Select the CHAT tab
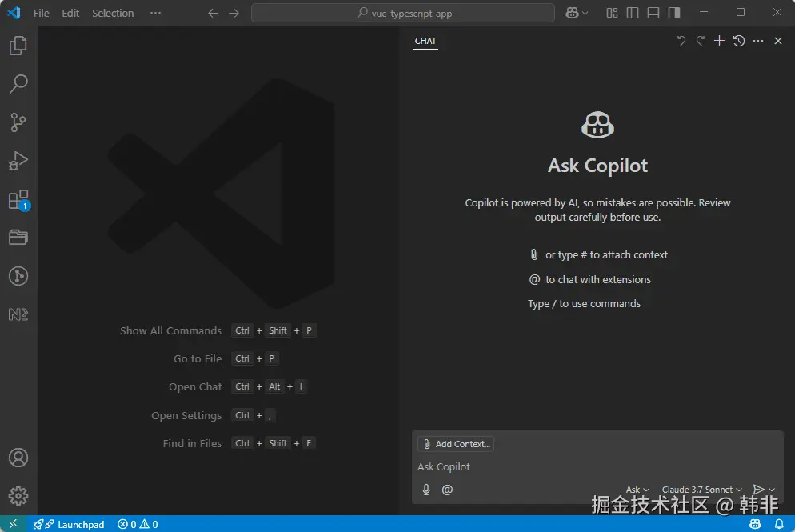This screenshot has height=532, width=795. point(425,41)
